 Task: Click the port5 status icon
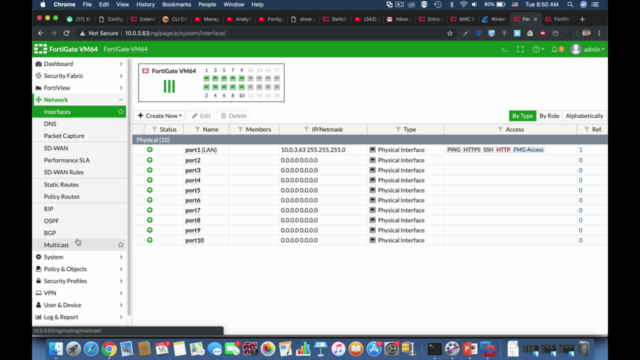pyautogui.click(x=150, y=190)
